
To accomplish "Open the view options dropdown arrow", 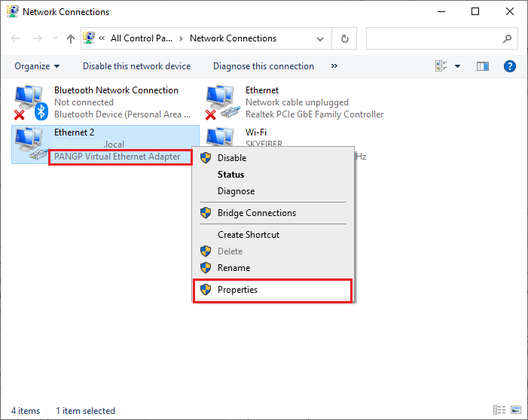I will point(457,66).
